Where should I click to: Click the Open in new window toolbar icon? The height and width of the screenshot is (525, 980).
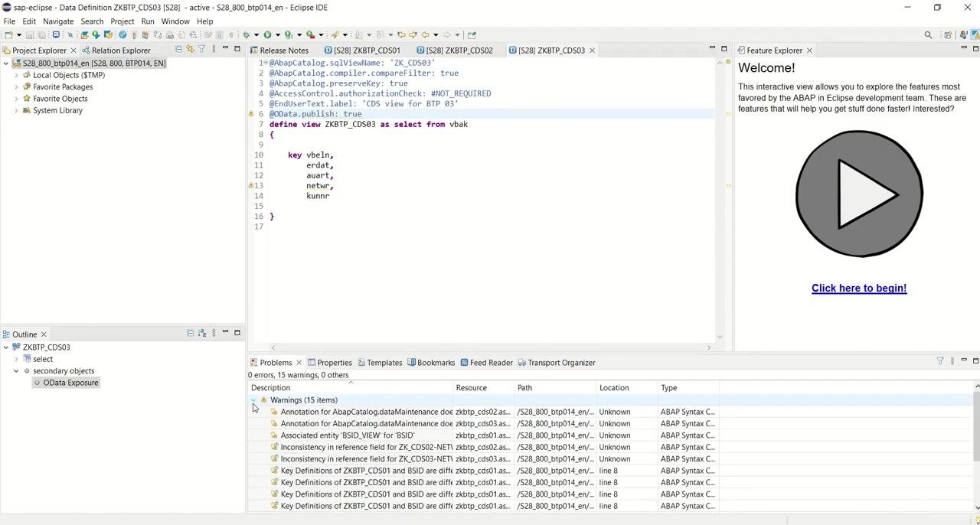[472, 34]
